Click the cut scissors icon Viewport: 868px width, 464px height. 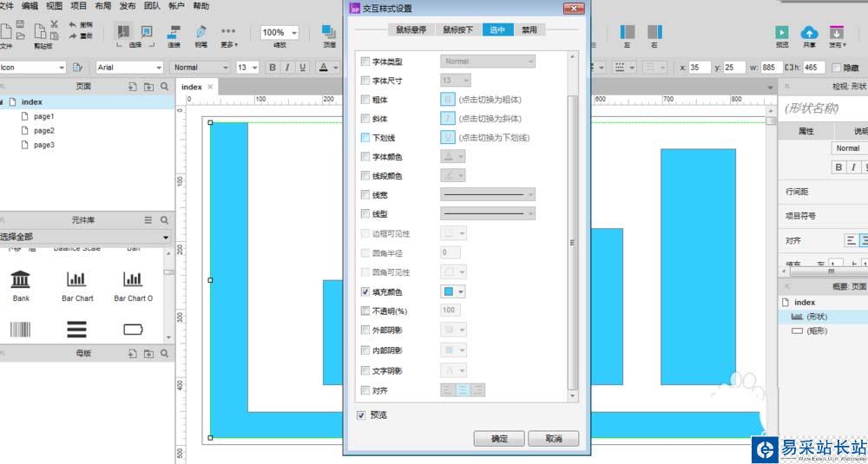coord(54,24)
